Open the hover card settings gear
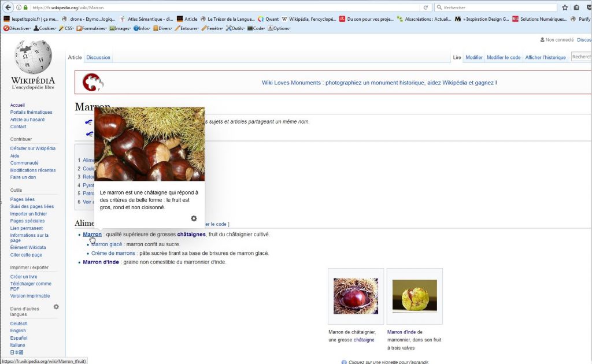The width and height of the screenshot is (592, 364). point(194,218)
